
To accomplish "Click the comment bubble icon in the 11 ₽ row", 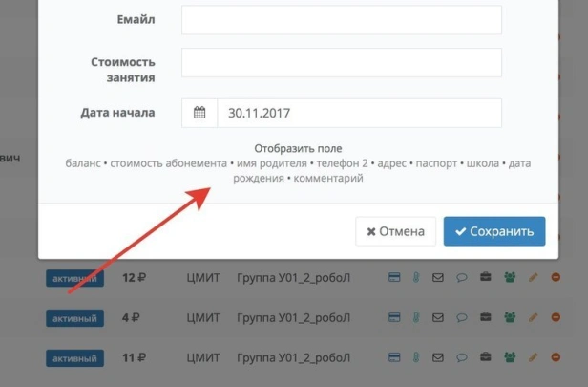I will (461, 357).
